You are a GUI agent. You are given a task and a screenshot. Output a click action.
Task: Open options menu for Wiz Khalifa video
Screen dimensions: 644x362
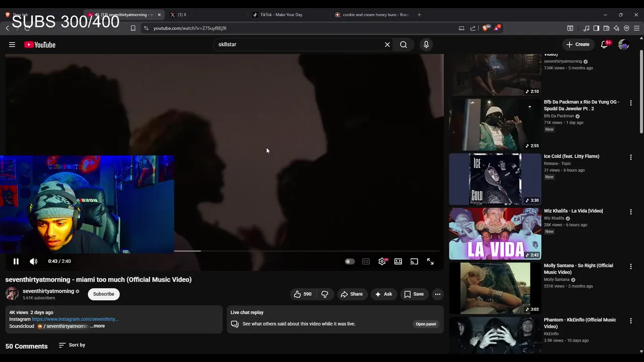click(631, 212)
